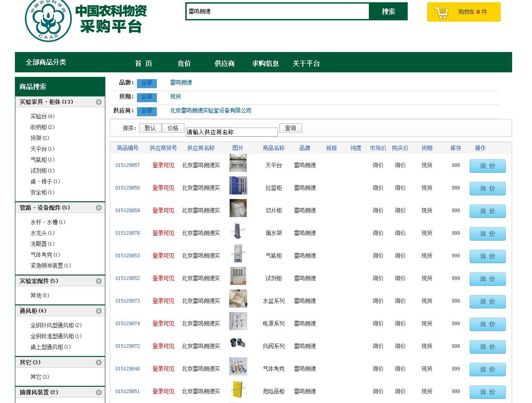Collapse 其它 category arrow
Screen dimensions: 532x403
pyautogui.click(x=99, y=363)
